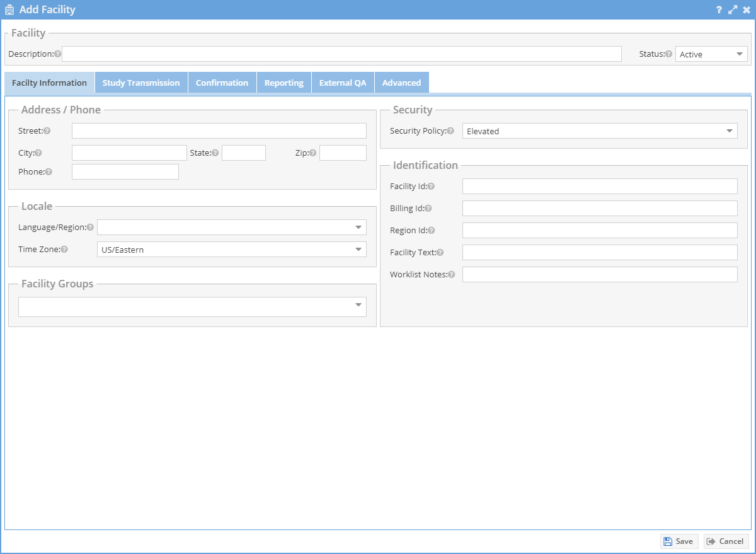Screen dimensions: 756x554
Task: Click the help icon beside Worklist Notes
Action: tap(452, 275)
